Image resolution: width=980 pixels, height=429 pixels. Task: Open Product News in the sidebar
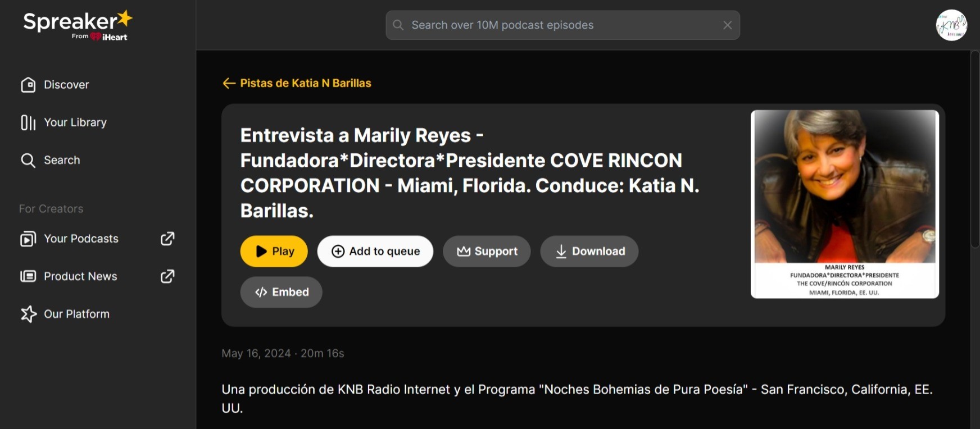pyautogui.click(x=69, y=276)
